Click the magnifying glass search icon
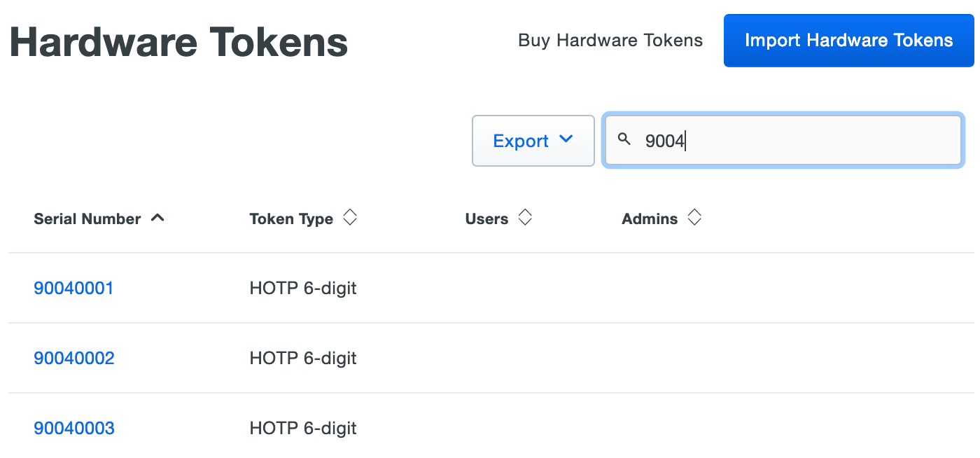This screenshot has width=980, height=458. (624, 140)
